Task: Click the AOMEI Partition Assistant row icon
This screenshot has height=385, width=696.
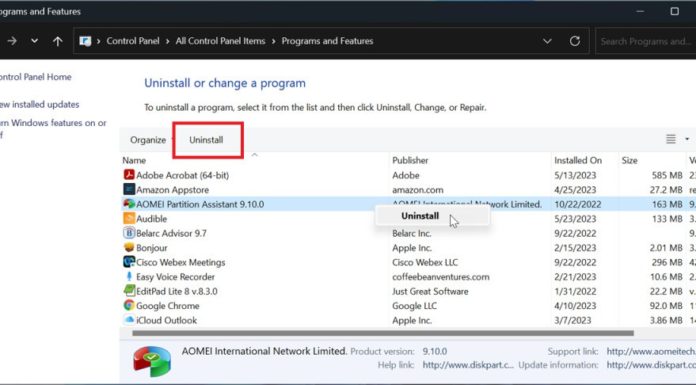Action: click(x=129, y=204)
